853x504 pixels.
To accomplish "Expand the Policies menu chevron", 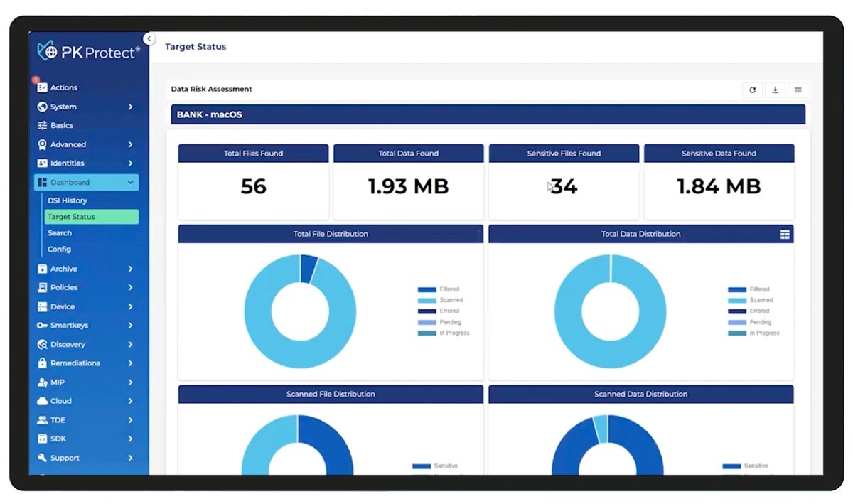I will pos(130,287).
